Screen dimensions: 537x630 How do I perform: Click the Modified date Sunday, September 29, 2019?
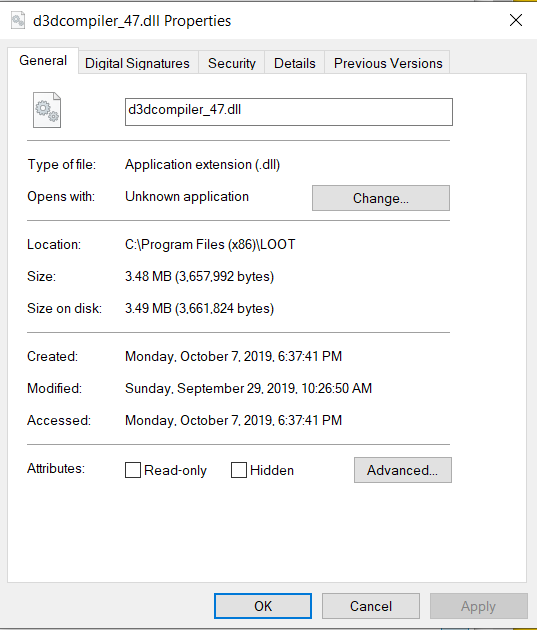[x=249, y=388]
